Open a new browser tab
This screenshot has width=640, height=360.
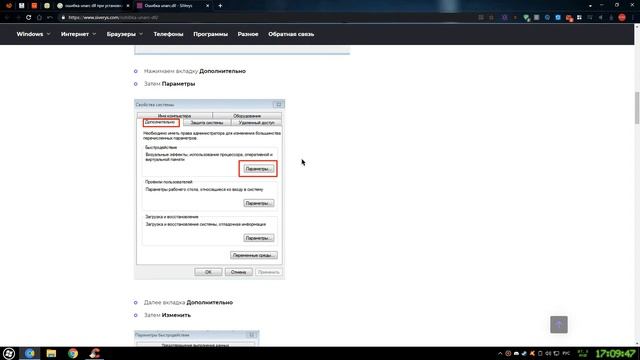pyautogui.click(x=220, y=6)
